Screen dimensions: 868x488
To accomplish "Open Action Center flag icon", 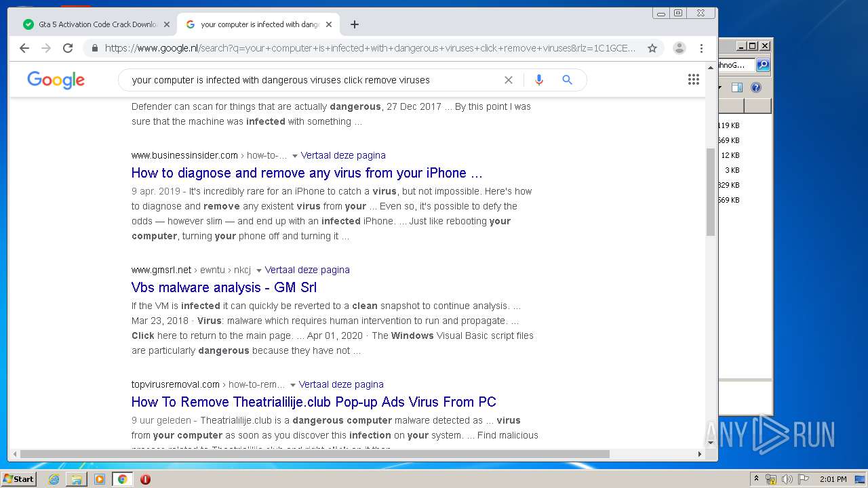I will tap(804, 479).
